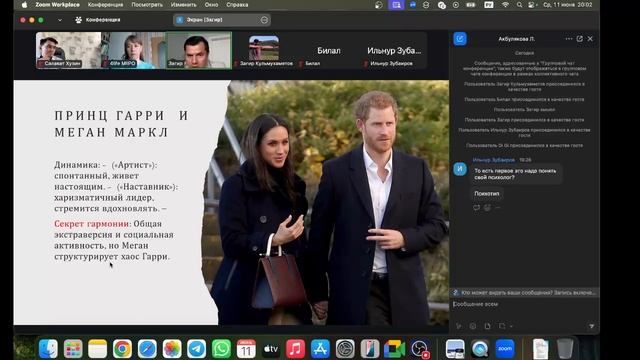Click the screenshot icon in chat toolbar

pyautogui.click(x=502, y=326)
